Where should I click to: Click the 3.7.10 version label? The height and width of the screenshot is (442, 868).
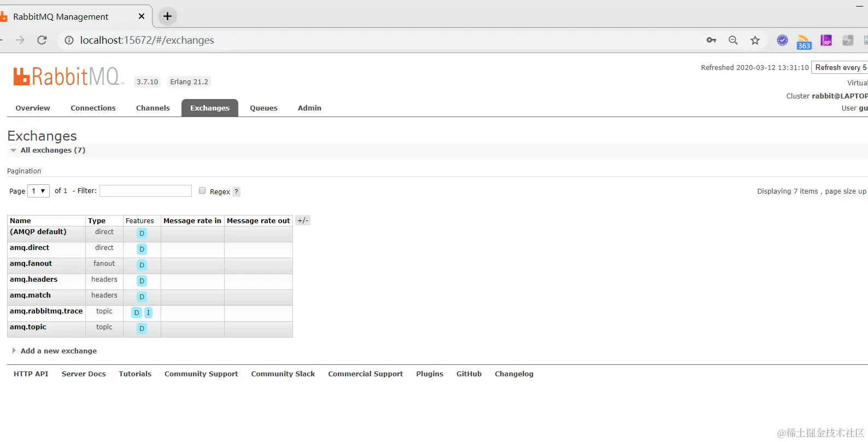click(148, 82)
